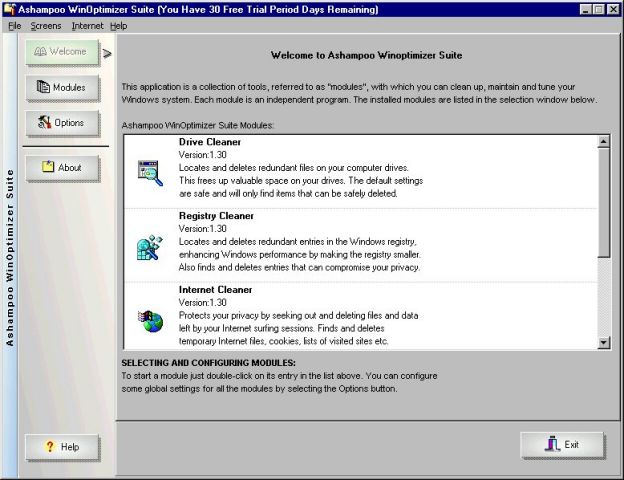The height and width of the screenshot is (480, 624).
Task: Click the Drive Cleaner magnifier icon
Action: (x=150, y=173)
